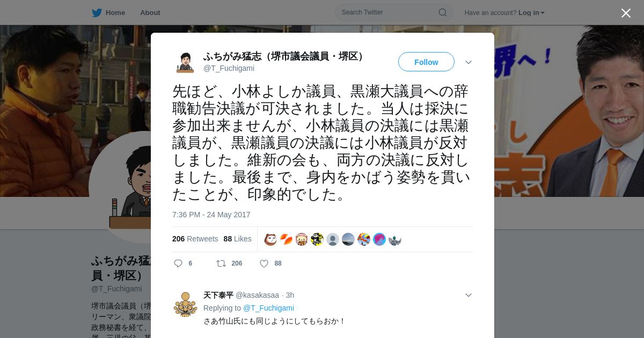Expand tweet options chevron beside Follow

[469, 62]
